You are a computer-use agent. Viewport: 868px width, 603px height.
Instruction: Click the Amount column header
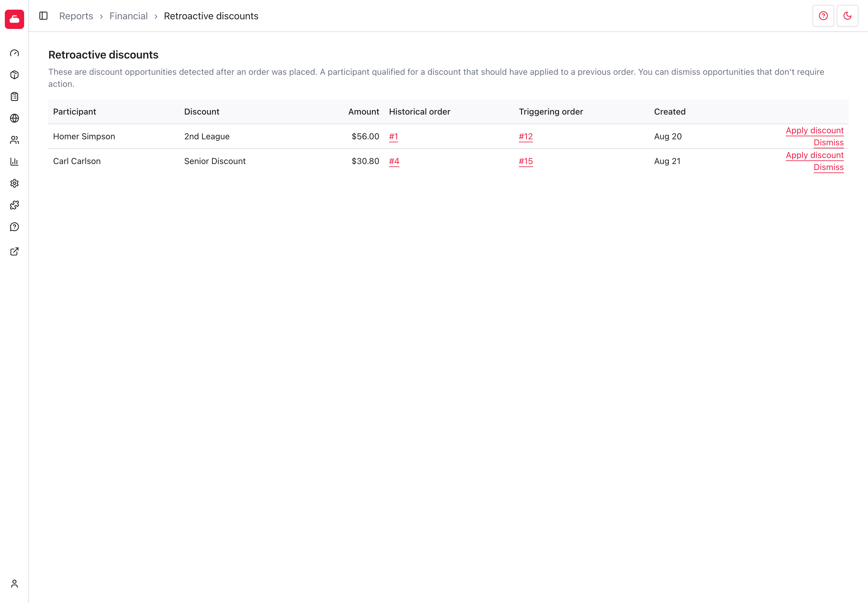click(364, 112)
